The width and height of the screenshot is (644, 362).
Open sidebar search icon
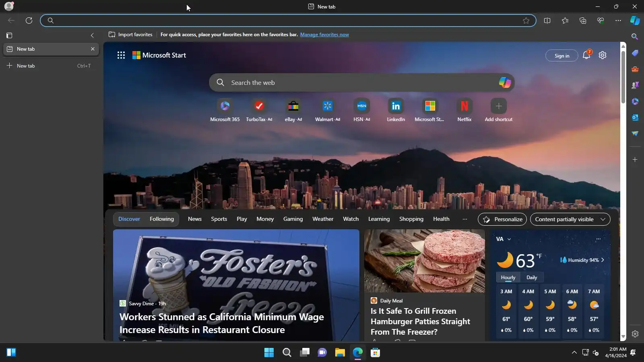(x=635, y=37)
